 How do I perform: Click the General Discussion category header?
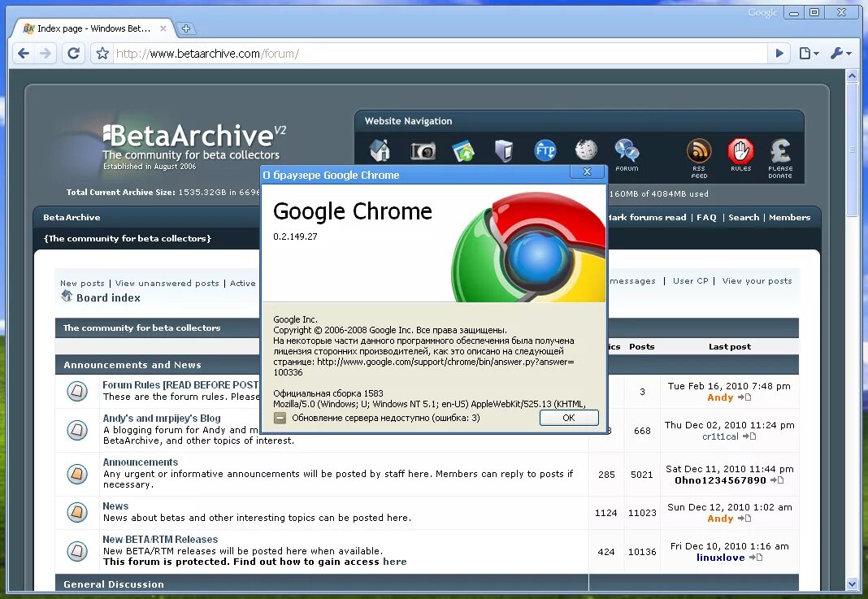114,584
